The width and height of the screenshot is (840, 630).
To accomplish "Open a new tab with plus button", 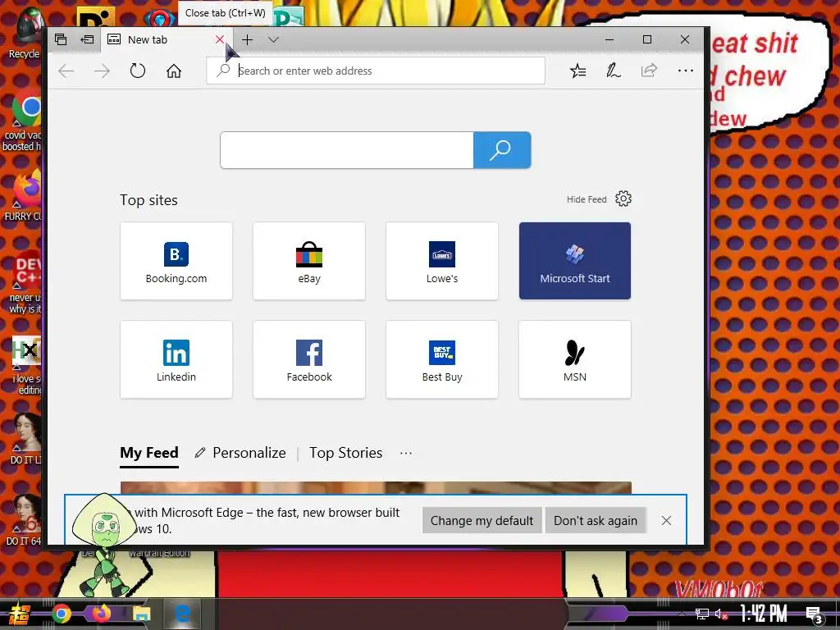I will 247,39.
